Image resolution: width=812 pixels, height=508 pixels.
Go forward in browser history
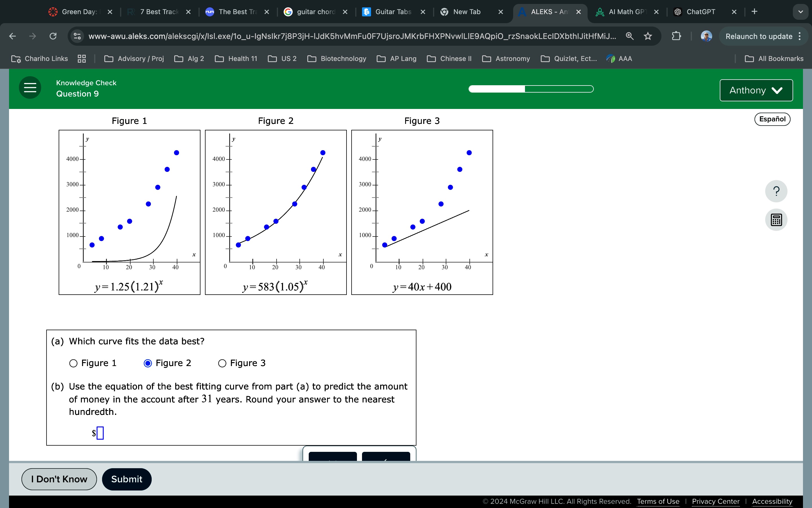point(32,36)
